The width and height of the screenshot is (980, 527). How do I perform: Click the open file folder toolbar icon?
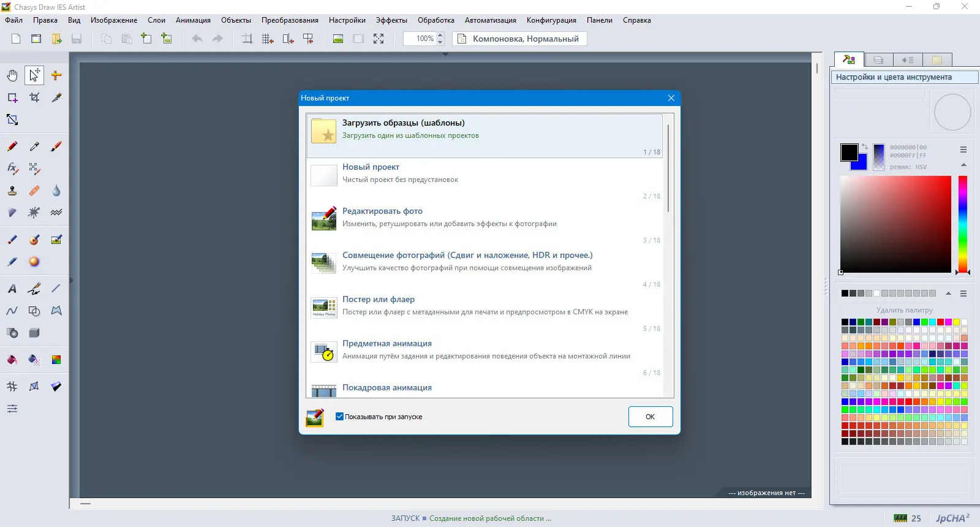[x=56, y=39]
